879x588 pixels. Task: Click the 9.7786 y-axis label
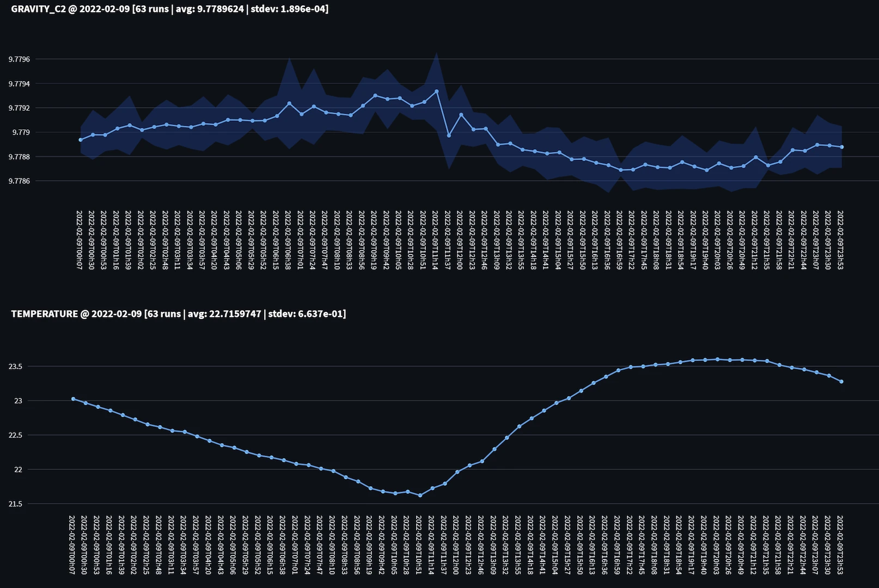[x=19, y=181]
